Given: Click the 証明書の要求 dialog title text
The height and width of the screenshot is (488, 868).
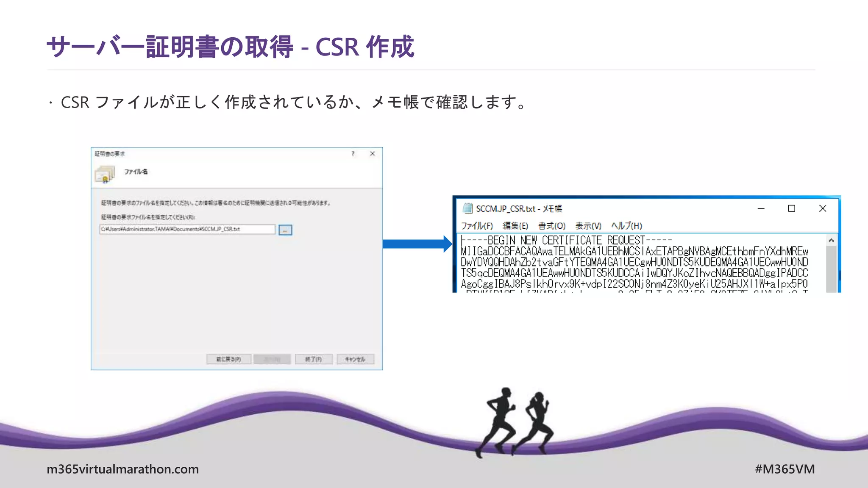Looking at the screenshot, I should 110,154.
